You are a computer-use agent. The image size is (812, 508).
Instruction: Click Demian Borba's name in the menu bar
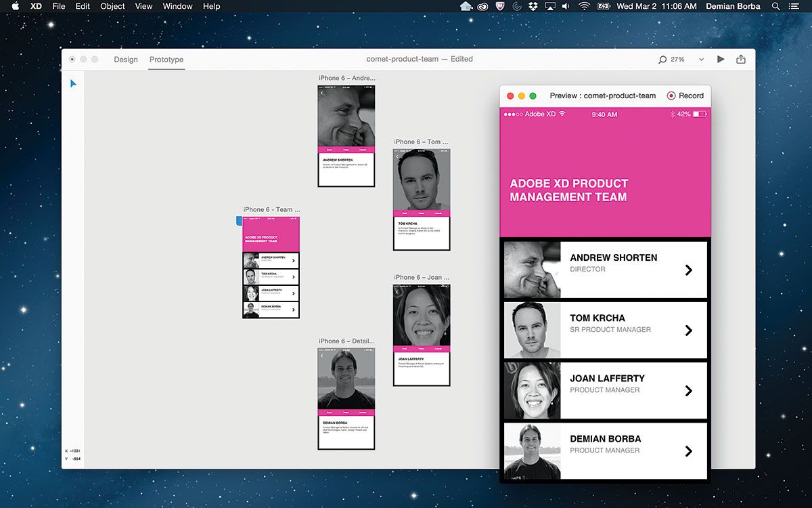tap(733, 6)
